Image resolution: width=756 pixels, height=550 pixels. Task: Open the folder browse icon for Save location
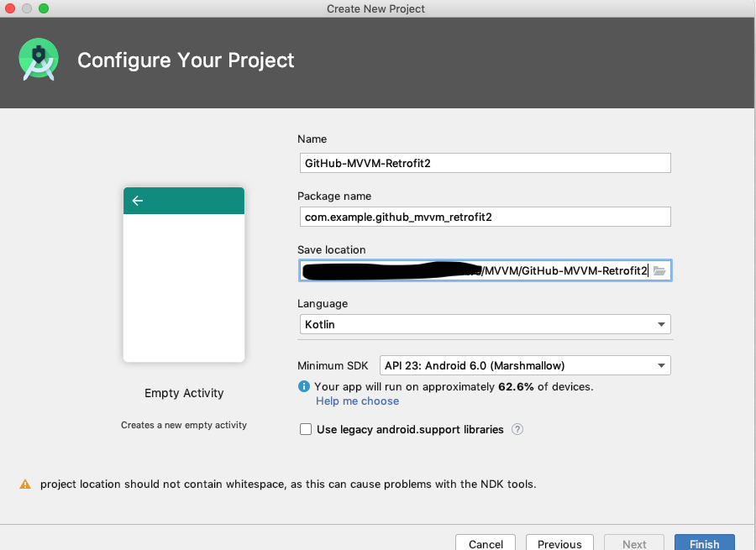coord(659,271)
